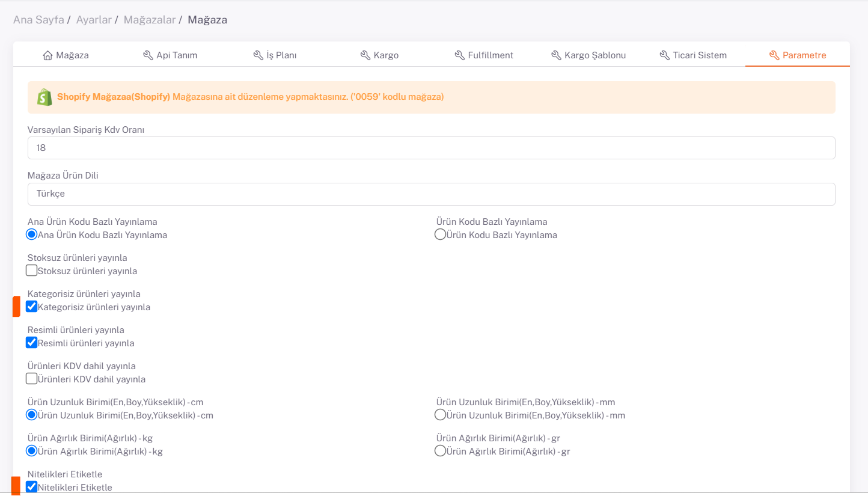The image size is (868, 496).
Task: Open Ayarlar breadcrumb link
Action: (x=94, y=20)
